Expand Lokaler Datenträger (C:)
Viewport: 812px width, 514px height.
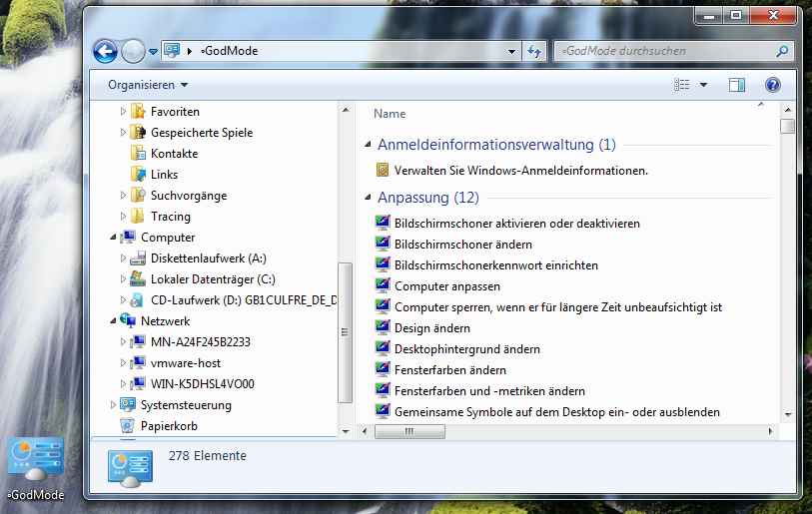[123, 279]
